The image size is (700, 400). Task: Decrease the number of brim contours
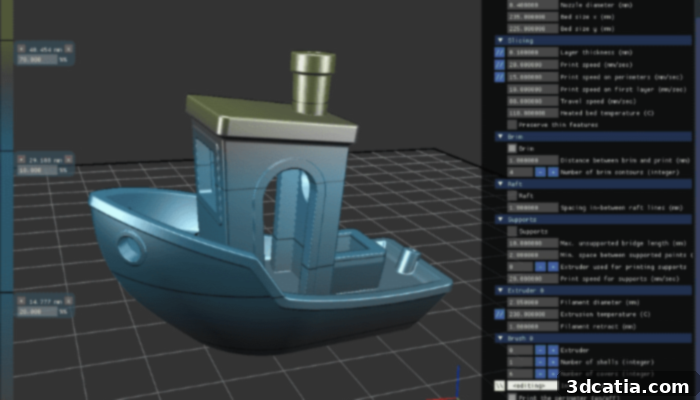click(540, 172)
